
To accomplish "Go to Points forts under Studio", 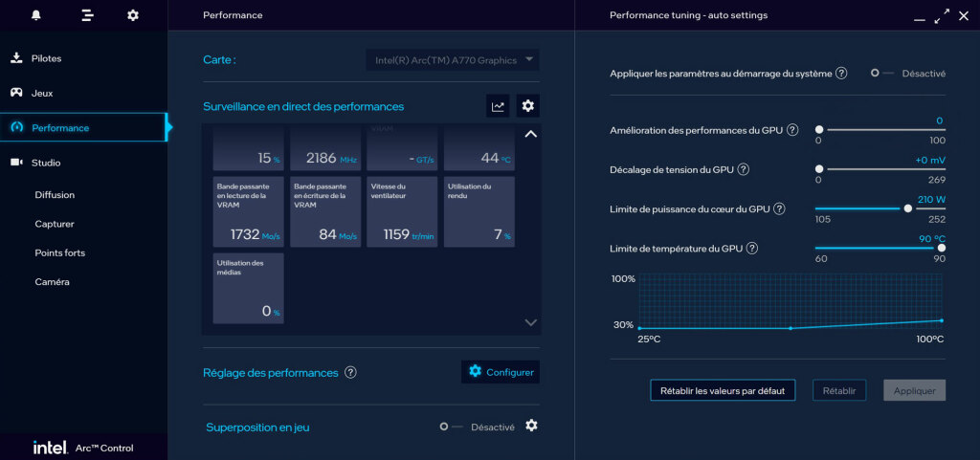I will (60, 252).
